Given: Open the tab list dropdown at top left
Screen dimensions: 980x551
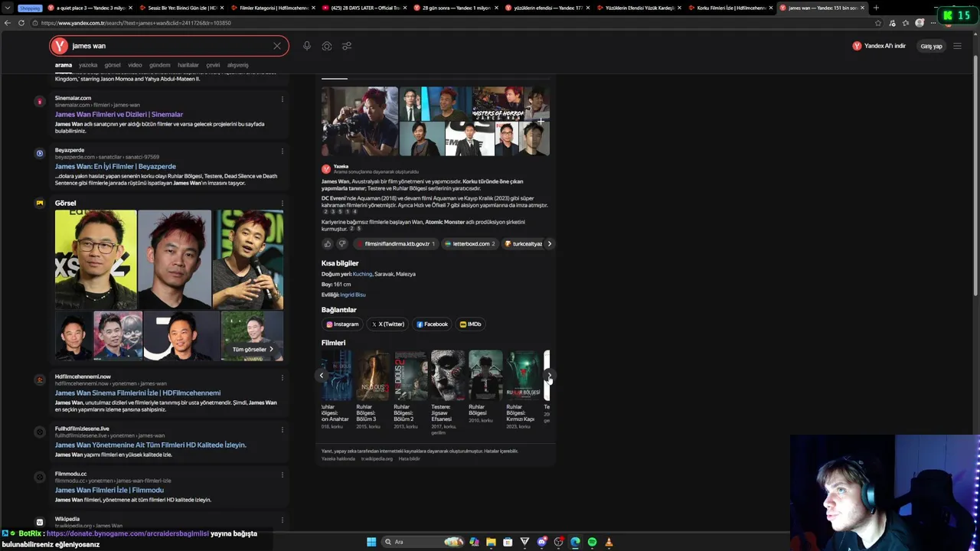Looking at the screenshot, I should point(7,8).
